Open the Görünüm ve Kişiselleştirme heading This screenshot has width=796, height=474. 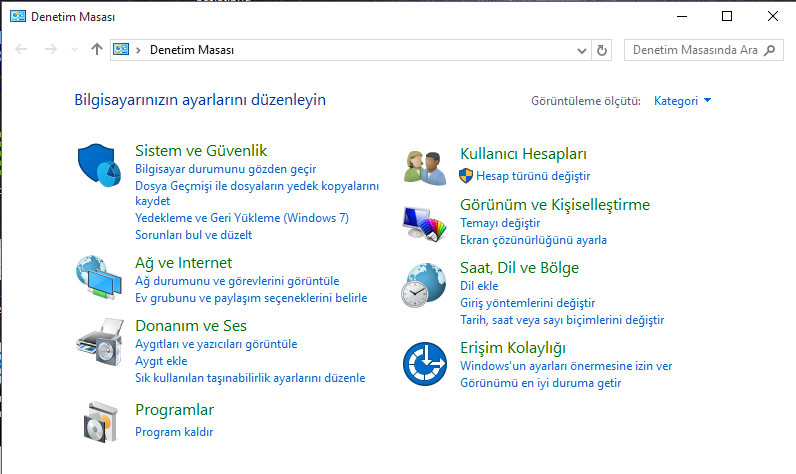(x=555, y=205)
